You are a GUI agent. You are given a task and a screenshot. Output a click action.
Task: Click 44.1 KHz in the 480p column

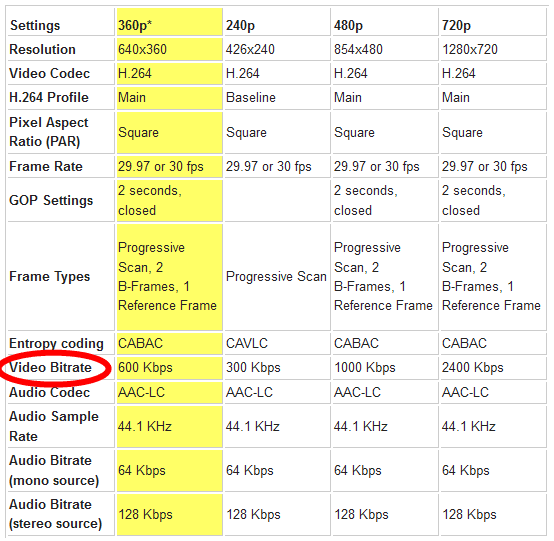pyautogui.click(x=385, y=427)
